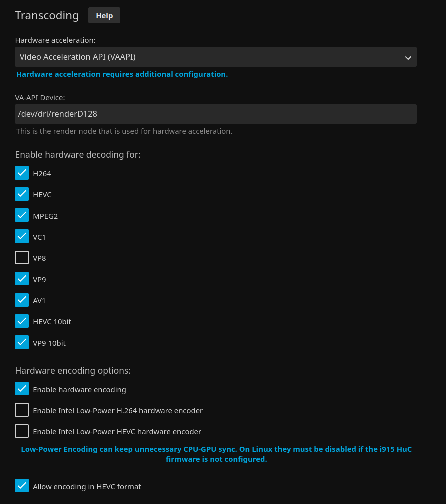
Task: Check Intel Low-Power HEVC hardware encoder
Action: click(22, 431)
